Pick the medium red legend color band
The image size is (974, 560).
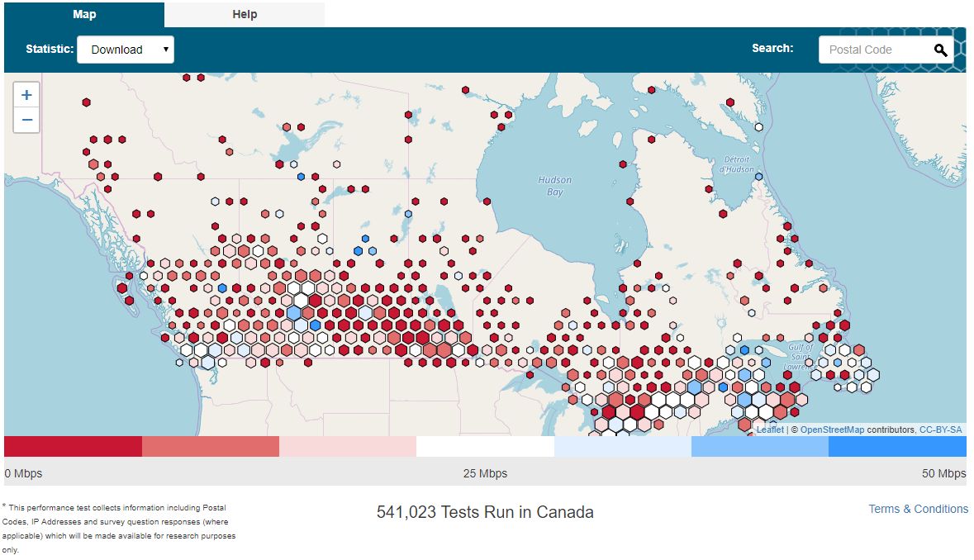point(211,446)
